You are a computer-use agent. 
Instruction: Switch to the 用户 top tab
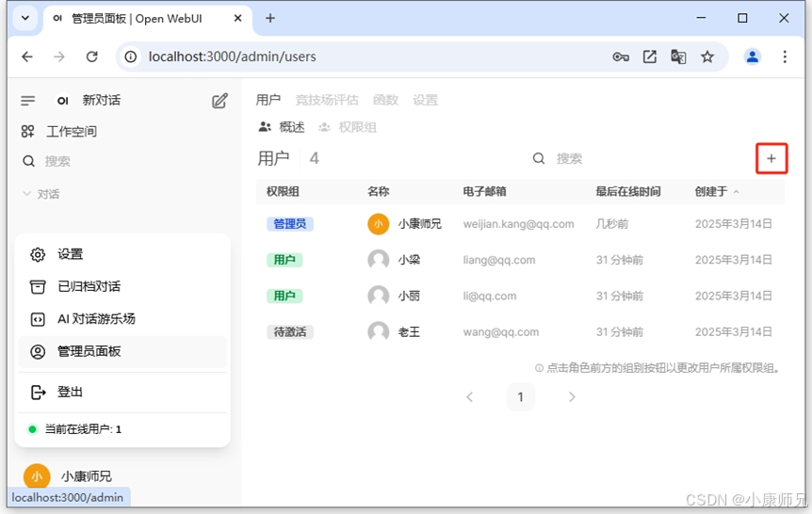268,100
